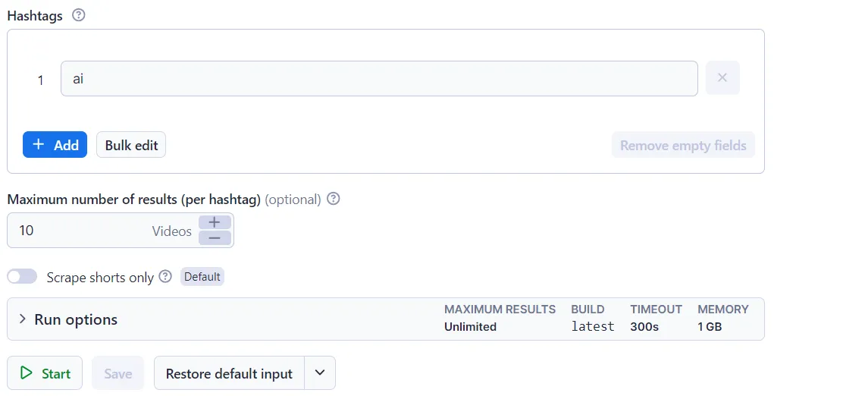Expand the Run options section chevron
Screen dimensions: 868x396
(22, 319)
